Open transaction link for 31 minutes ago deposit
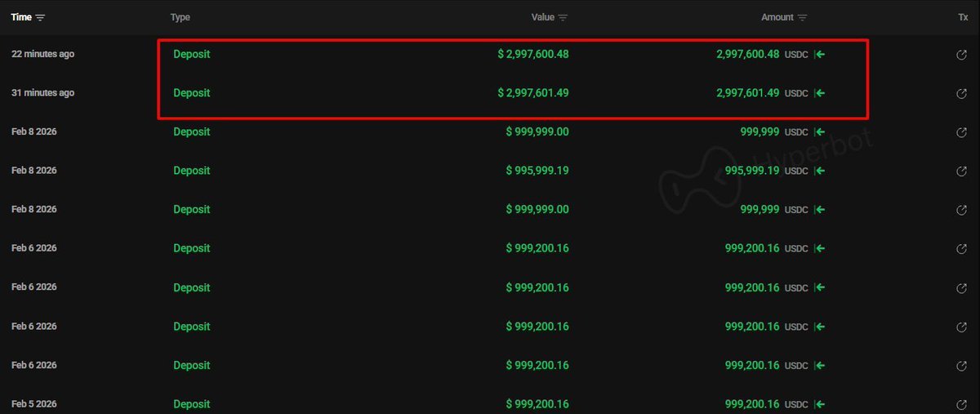 click(962, 94)
